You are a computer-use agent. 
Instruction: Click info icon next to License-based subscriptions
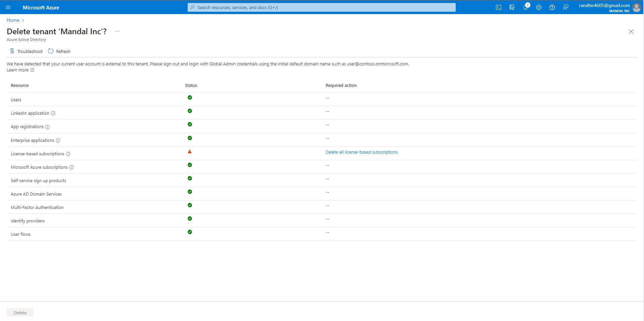(x=68, y=154)
